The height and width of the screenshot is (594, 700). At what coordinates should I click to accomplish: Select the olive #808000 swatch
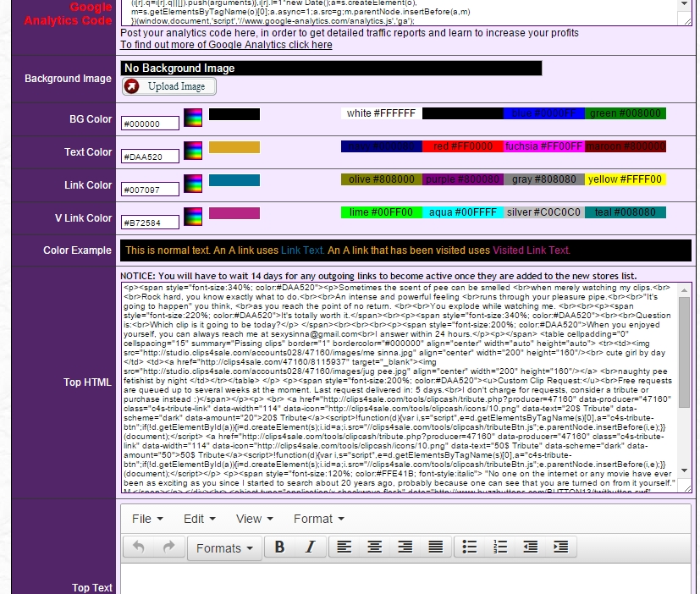381,179
